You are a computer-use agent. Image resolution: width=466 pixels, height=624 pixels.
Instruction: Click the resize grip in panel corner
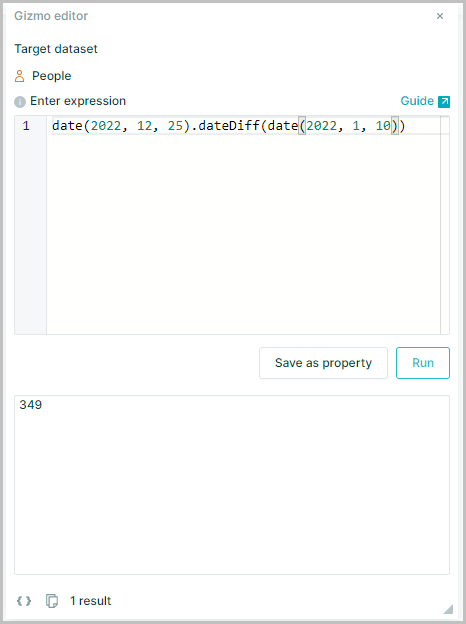coord(448,609)
